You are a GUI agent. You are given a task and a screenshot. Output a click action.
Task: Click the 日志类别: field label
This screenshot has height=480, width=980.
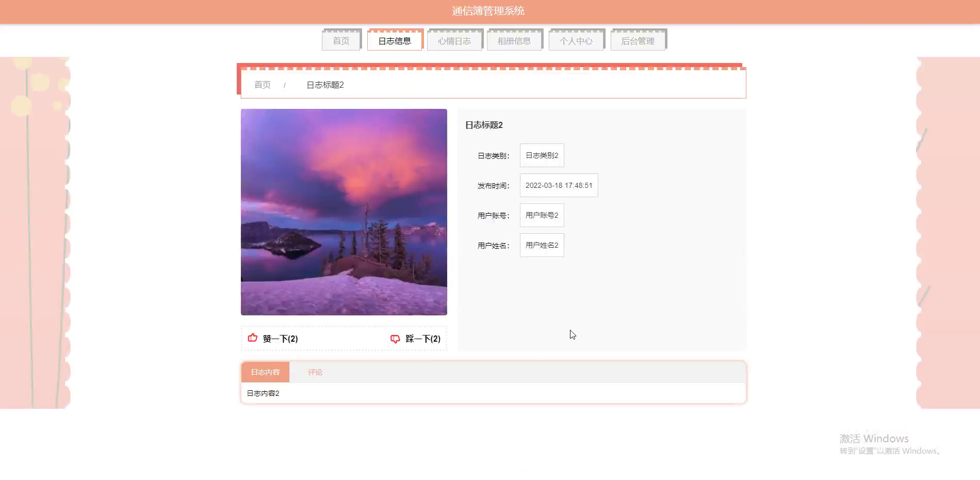[494, 156]
